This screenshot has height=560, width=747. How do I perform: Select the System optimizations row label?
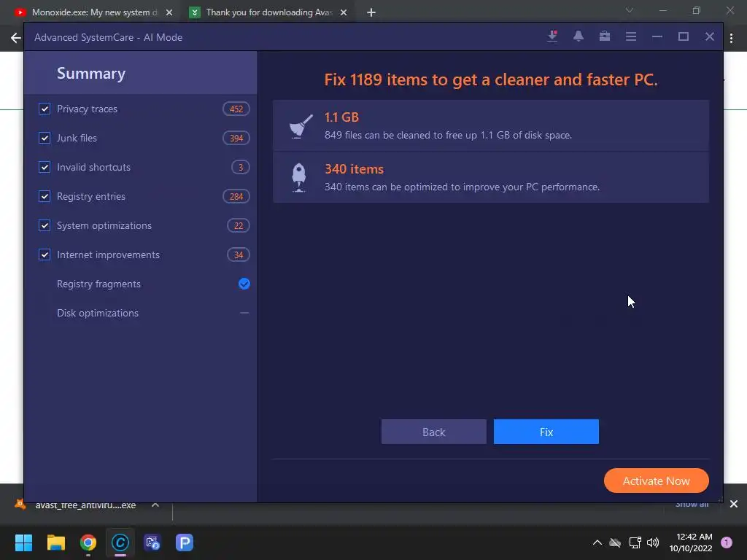(104, 226)
